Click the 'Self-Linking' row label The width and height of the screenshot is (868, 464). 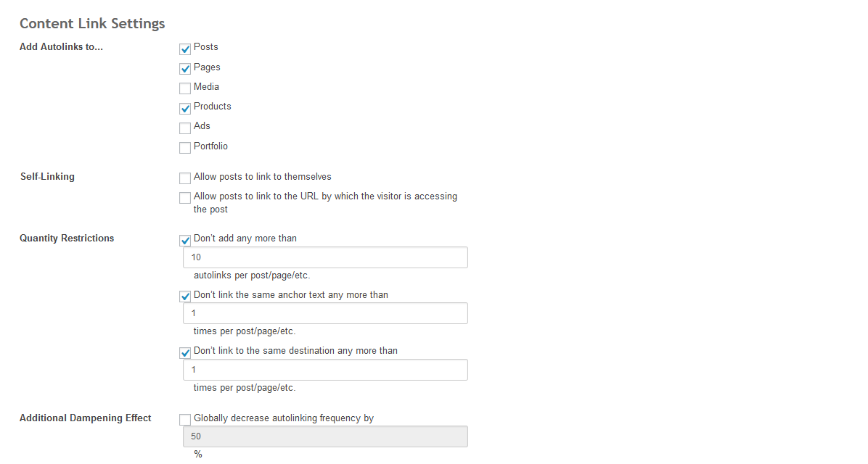(x=47, y=176)
